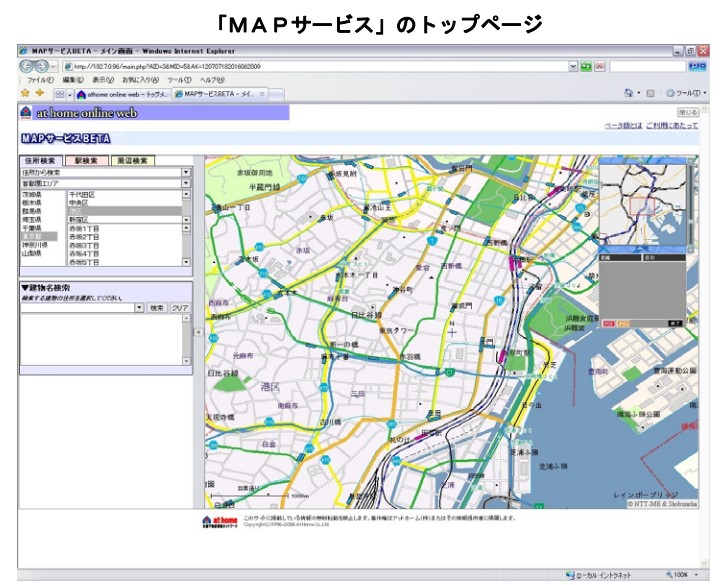Click the 閉じる button

tap(688, 112)
